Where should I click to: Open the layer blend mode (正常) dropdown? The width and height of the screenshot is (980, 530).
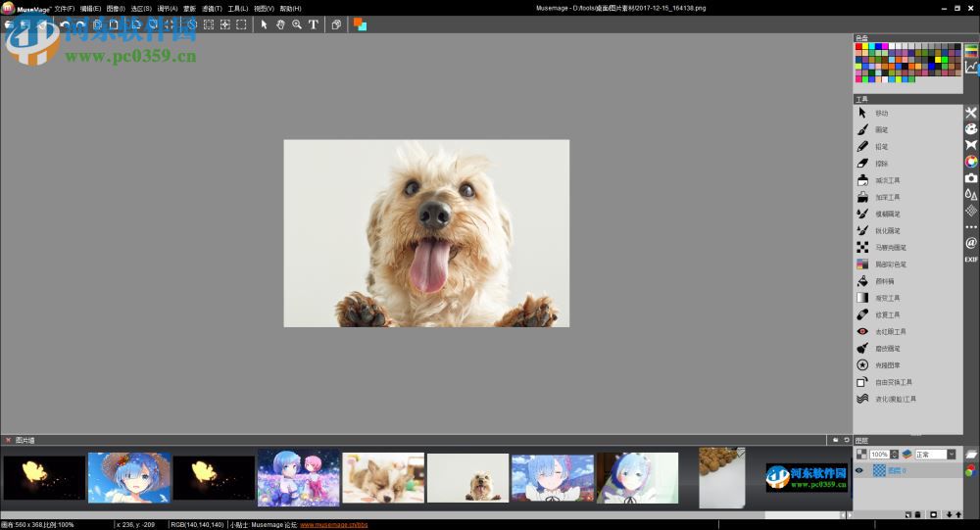(936, 455)
